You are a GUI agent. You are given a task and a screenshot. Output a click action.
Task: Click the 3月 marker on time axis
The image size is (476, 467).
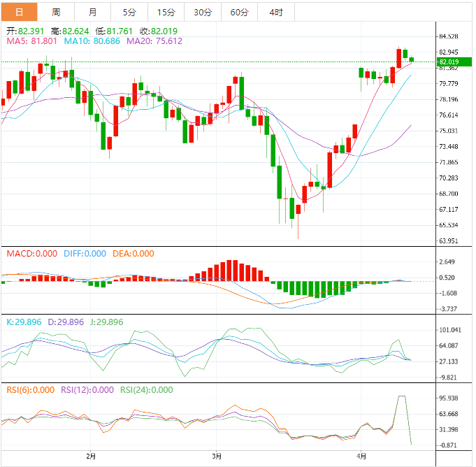click(x=217, y=457)
